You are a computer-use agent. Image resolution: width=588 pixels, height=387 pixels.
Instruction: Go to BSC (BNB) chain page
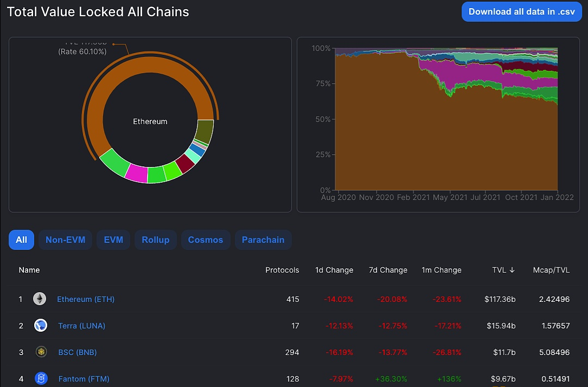pos(78,352)
